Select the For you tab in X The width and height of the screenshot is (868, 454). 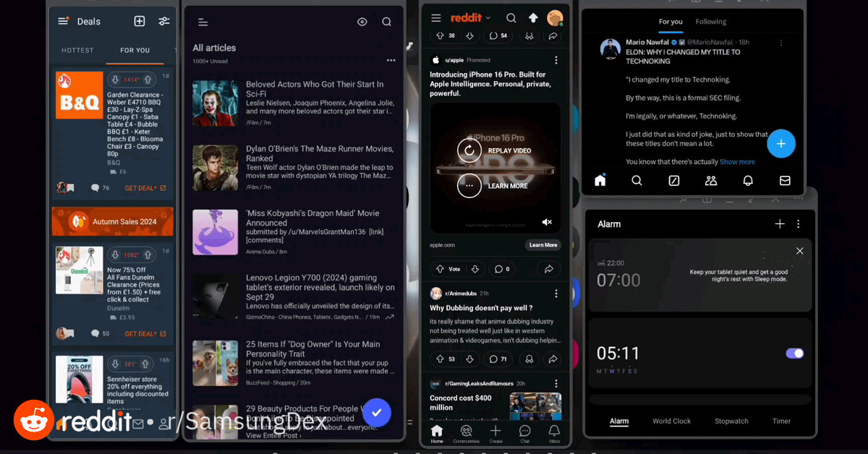[671, 22]
